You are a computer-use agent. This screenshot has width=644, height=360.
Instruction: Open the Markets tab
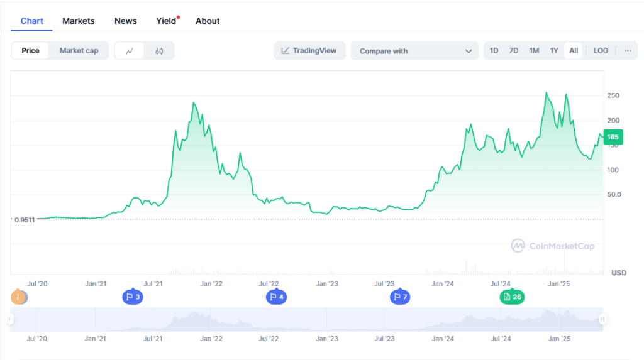coord(79,21)
